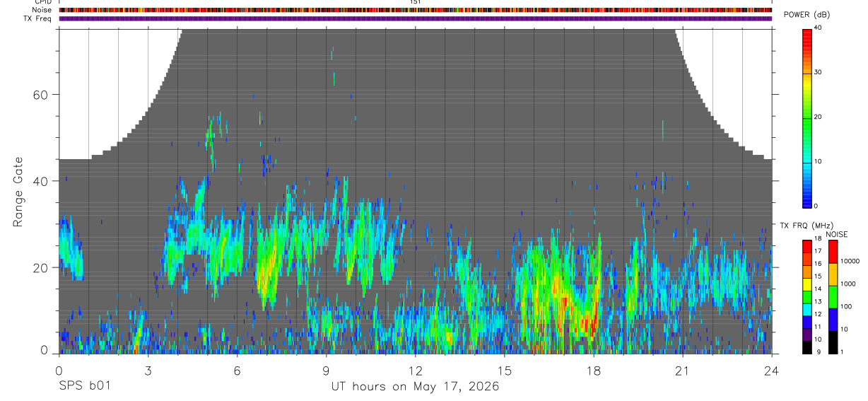Click the 3 tick on UT hours axis
Image resolution: width=868 pixels, height=401 pixels.
pos(148,371)
